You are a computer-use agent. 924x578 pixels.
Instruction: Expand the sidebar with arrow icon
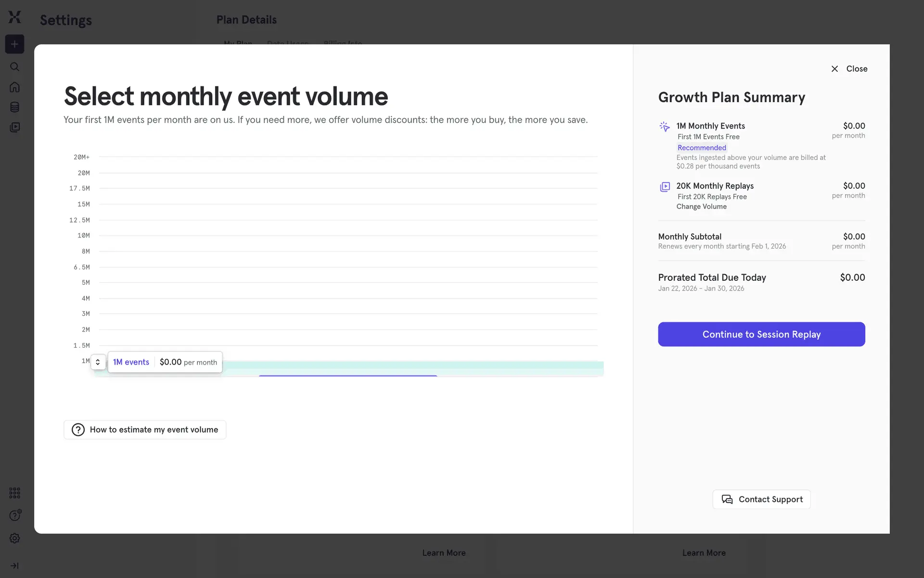click(14, 565)
